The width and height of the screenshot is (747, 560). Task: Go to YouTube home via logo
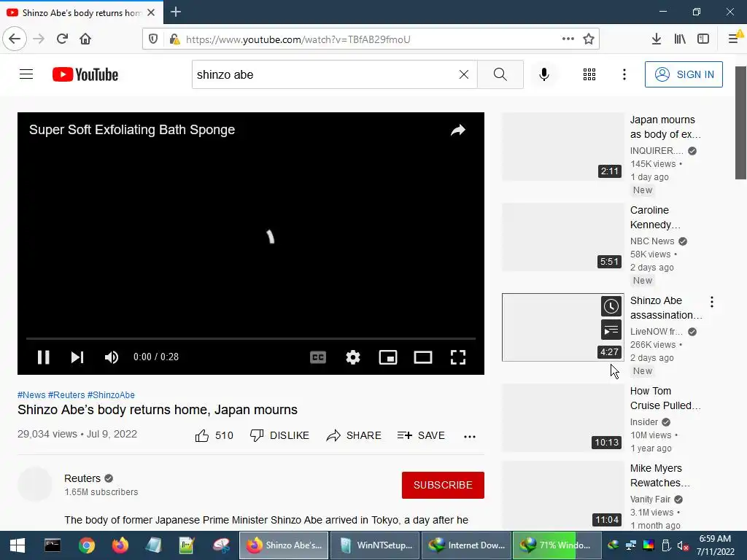85,74
